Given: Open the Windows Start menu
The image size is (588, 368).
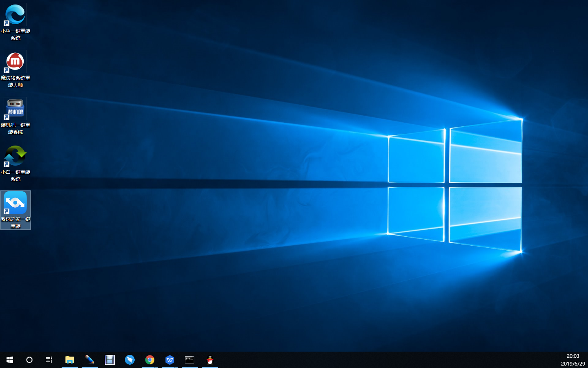Looking at the screenshot, I should [9, 360].
